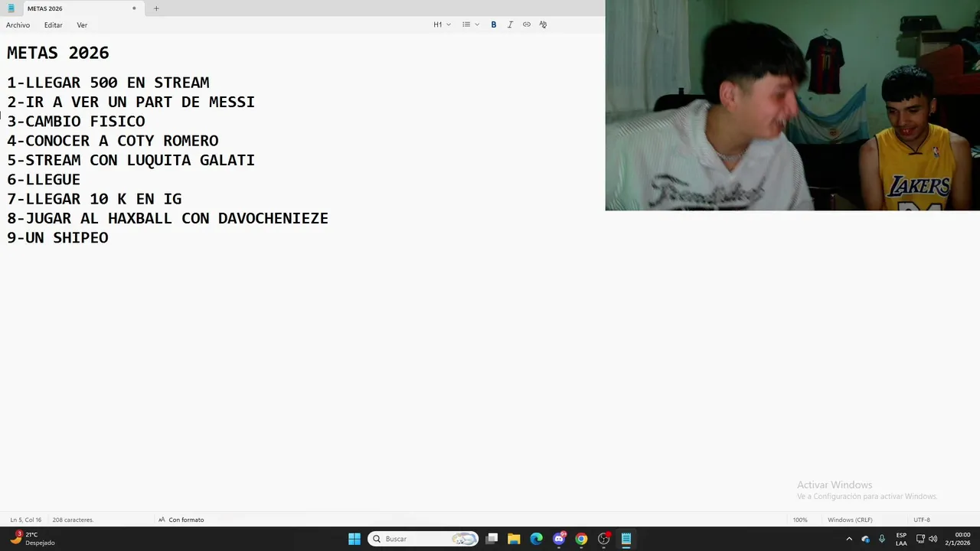Click the 208 caracteres status entry

pyautogui.click(x=73, y=520)
